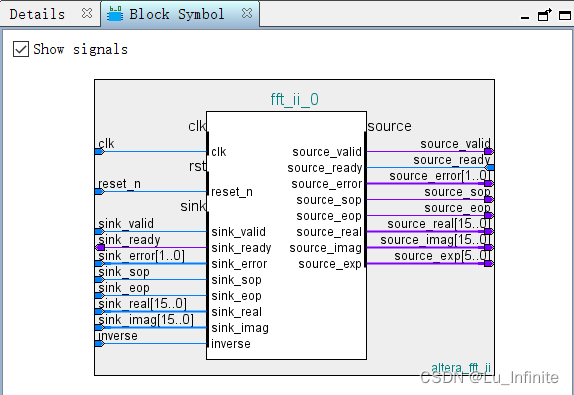
Task: Click the inner source_error label
Action: pos(327,184)
